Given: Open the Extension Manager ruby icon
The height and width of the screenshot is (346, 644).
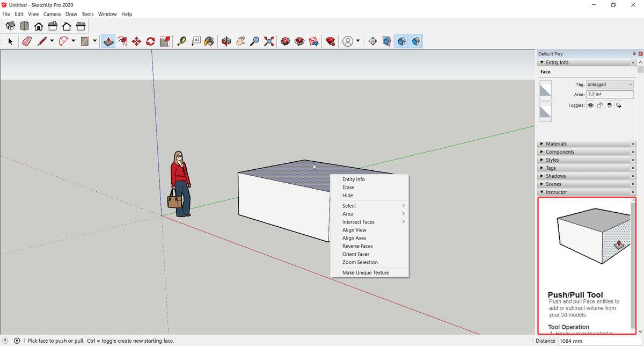Looking at the screenshot, I should (331, 41).
